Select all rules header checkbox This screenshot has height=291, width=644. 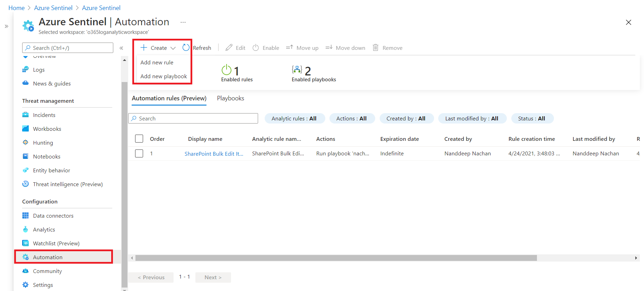(139, 139)
